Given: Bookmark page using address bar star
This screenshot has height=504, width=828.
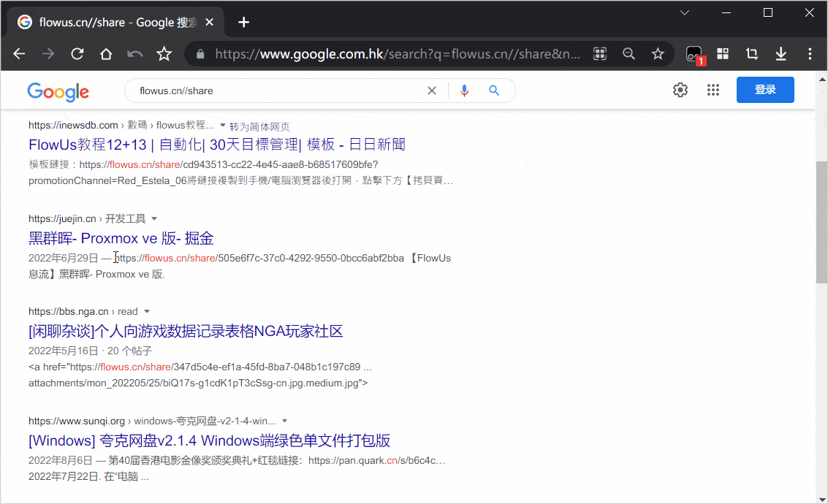Looking at the screenshot, I should click(x=658, y=54).
